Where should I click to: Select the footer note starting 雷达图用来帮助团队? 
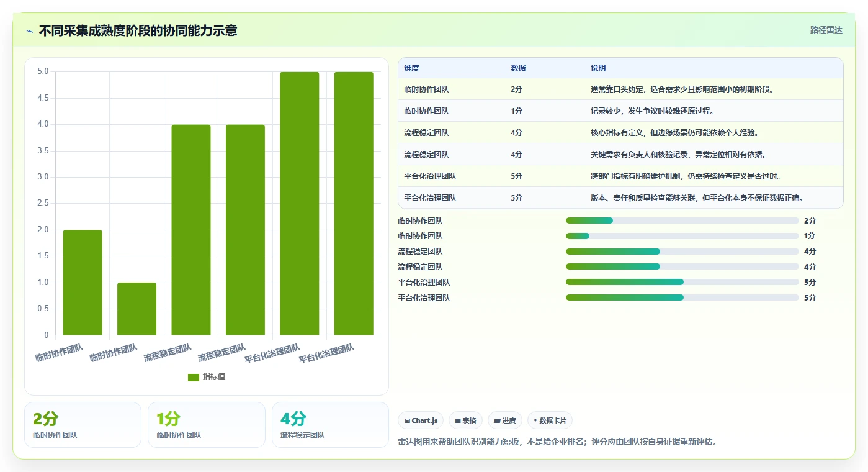pyautogui.click(x=557, y=442)
